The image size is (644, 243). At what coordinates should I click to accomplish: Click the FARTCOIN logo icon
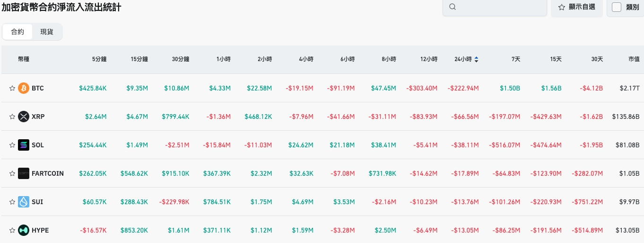pyautogui.click(x=24, y=173)
